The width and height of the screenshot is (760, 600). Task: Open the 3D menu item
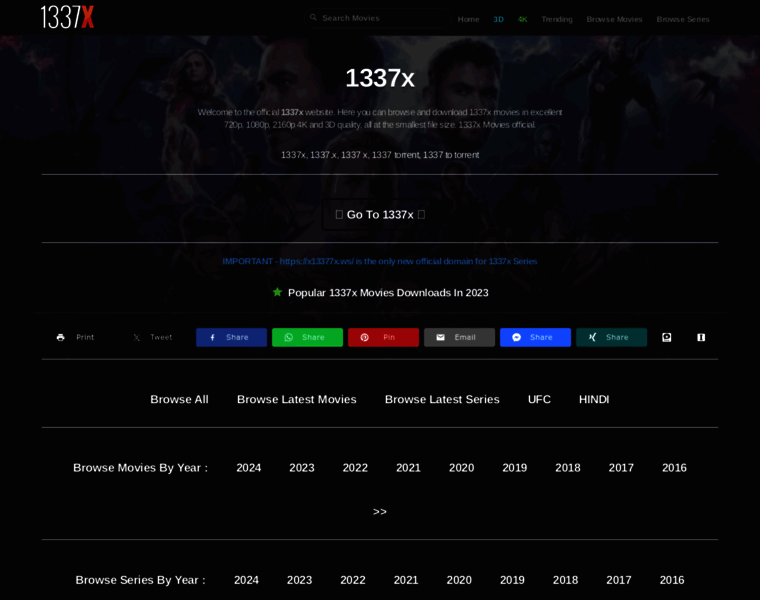point(498,19)
